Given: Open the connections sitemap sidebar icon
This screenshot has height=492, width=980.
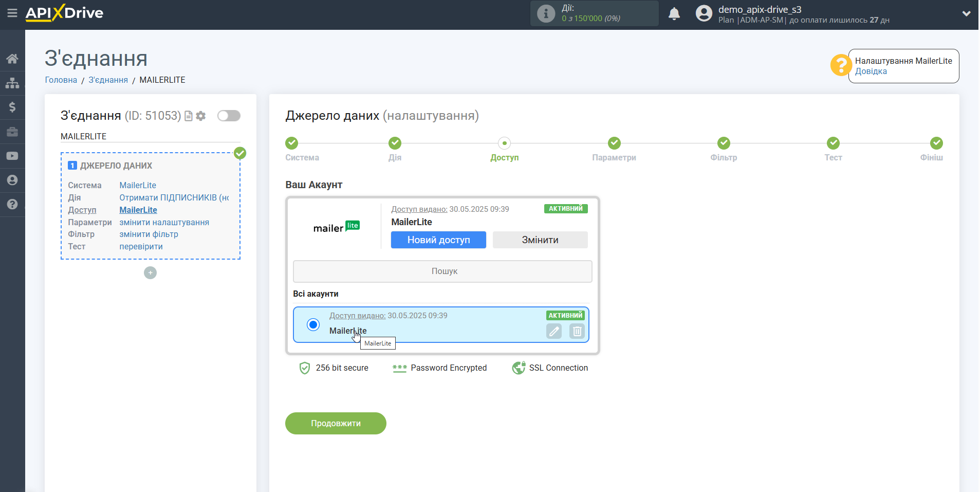Looking at the screenshot, I should click(x=12, y=83).
